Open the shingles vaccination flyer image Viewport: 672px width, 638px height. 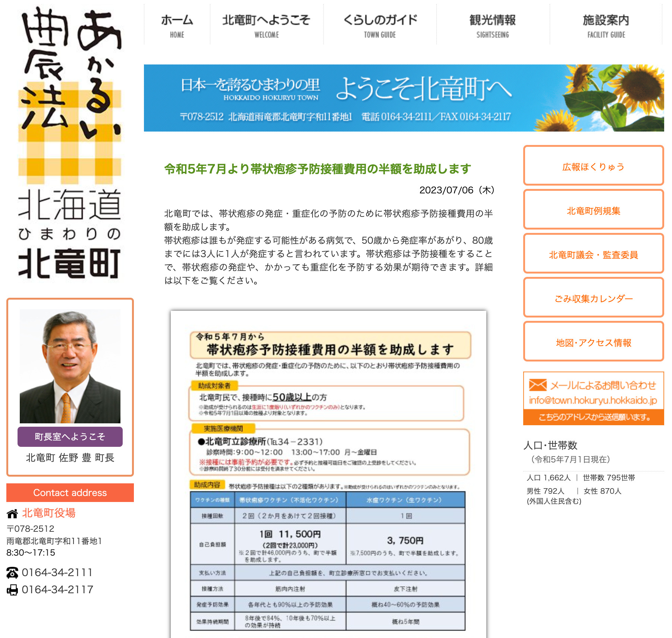pos(328,473)
